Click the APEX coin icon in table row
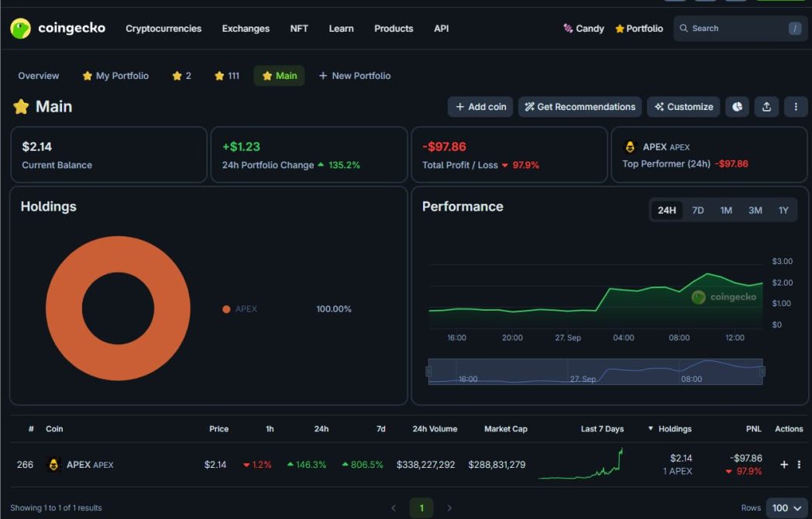The width and height of the screenshot is (812, 519). point(53,465)
